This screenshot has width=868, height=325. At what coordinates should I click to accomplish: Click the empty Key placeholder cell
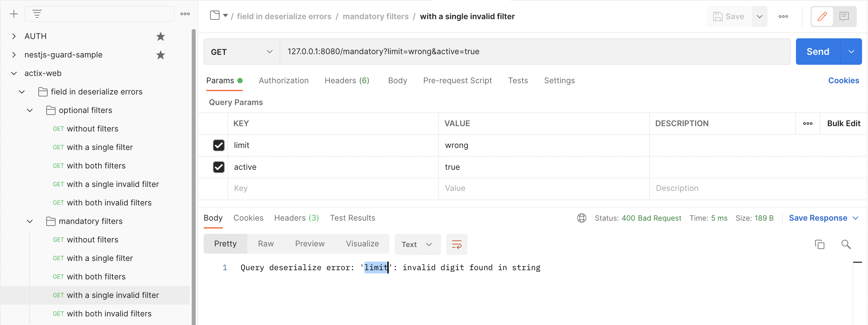point(333,189)
